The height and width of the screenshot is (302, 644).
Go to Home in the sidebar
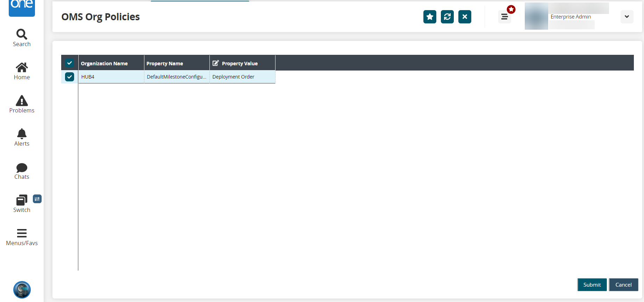[x=22, y=71]
